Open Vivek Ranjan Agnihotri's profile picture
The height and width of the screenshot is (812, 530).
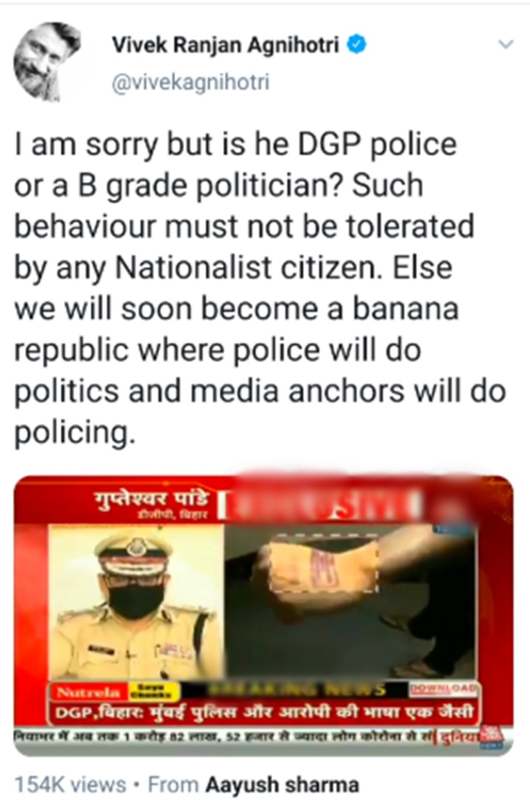click(47, 60)
